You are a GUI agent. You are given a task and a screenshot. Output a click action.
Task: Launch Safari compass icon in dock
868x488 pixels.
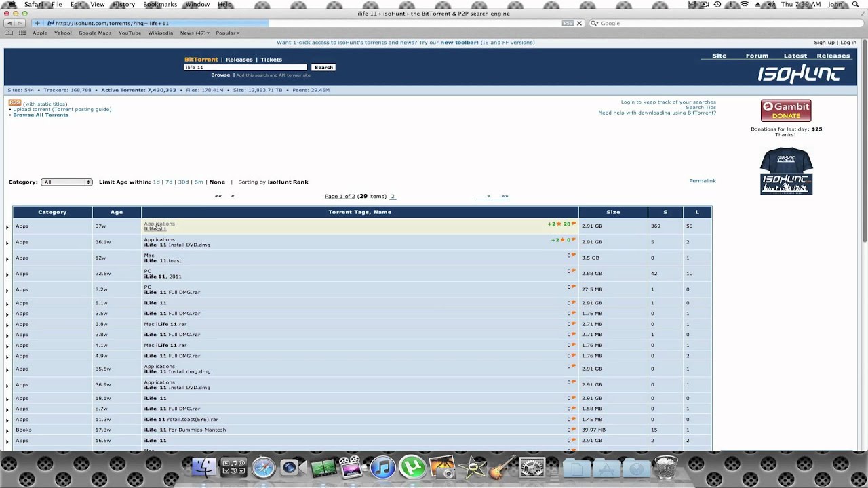click(263, 467)
